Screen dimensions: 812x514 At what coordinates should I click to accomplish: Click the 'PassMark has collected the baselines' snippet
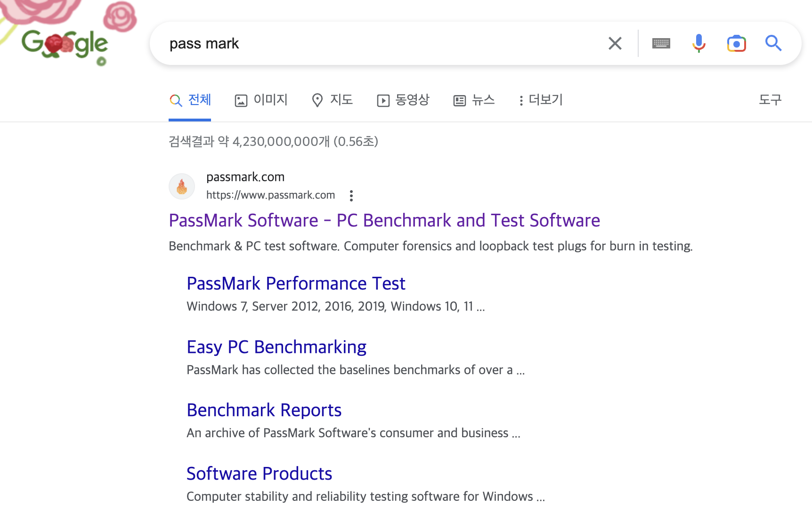tap(356, 369)
